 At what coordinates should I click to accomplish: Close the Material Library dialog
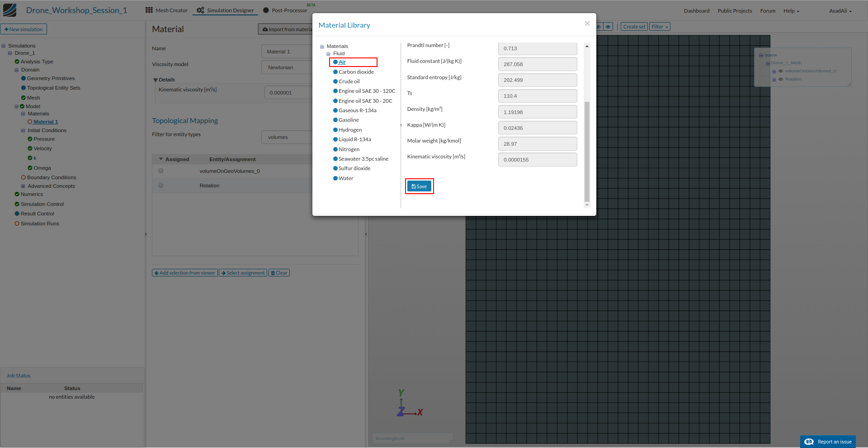click(x=587, y=24)
